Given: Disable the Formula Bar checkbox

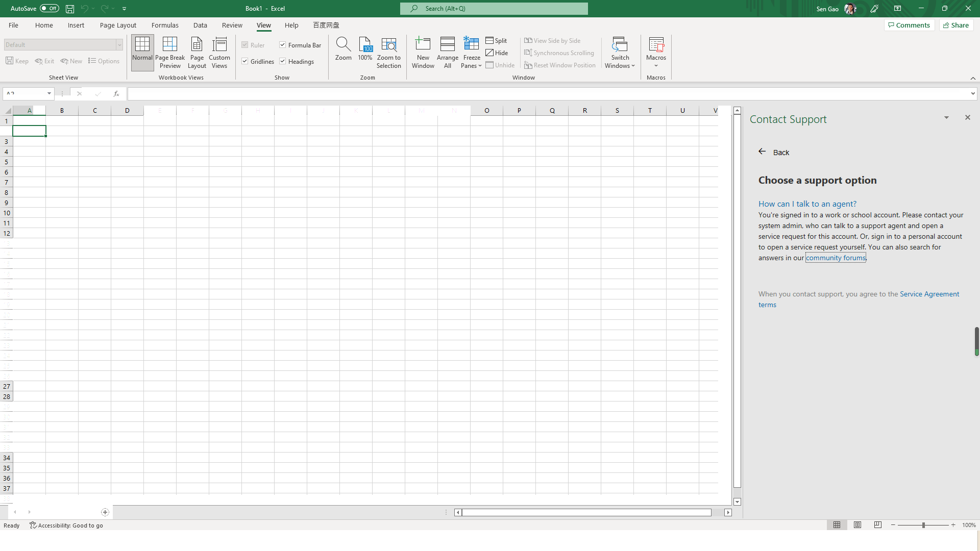Looking at the screenshot, I should pos(282,44).
